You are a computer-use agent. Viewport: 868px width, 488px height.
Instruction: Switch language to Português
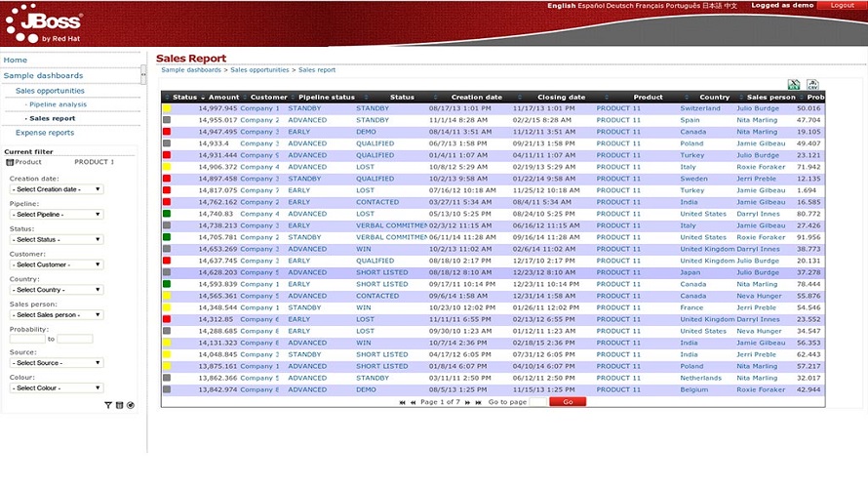click(x=685, y=6)
